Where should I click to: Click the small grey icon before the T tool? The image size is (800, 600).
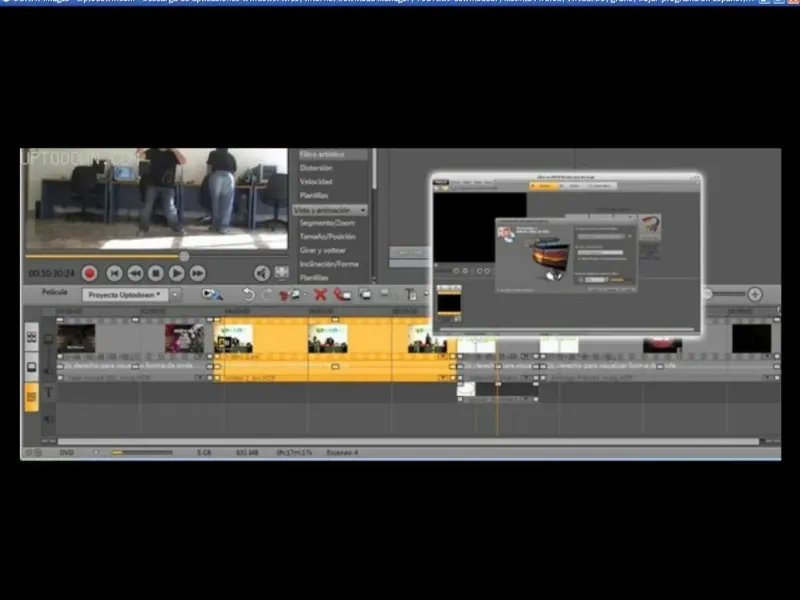pyautogui.click(x=385, y=293)
